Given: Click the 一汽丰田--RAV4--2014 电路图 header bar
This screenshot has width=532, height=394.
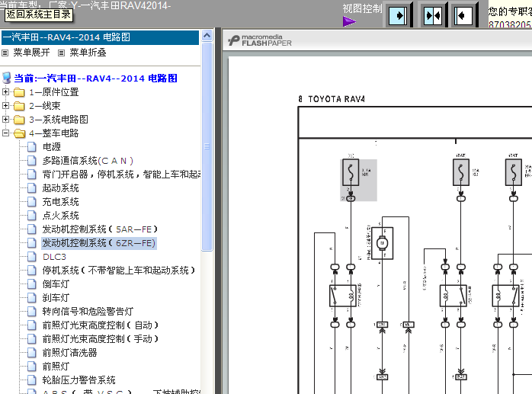Looking at the screenshot, I should tap(100, 37).
